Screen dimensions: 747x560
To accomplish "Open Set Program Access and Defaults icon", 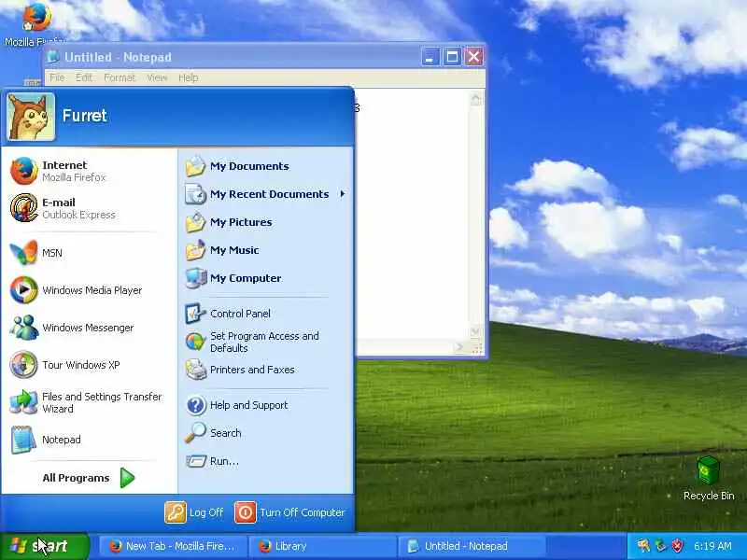I will click(195, 342).
